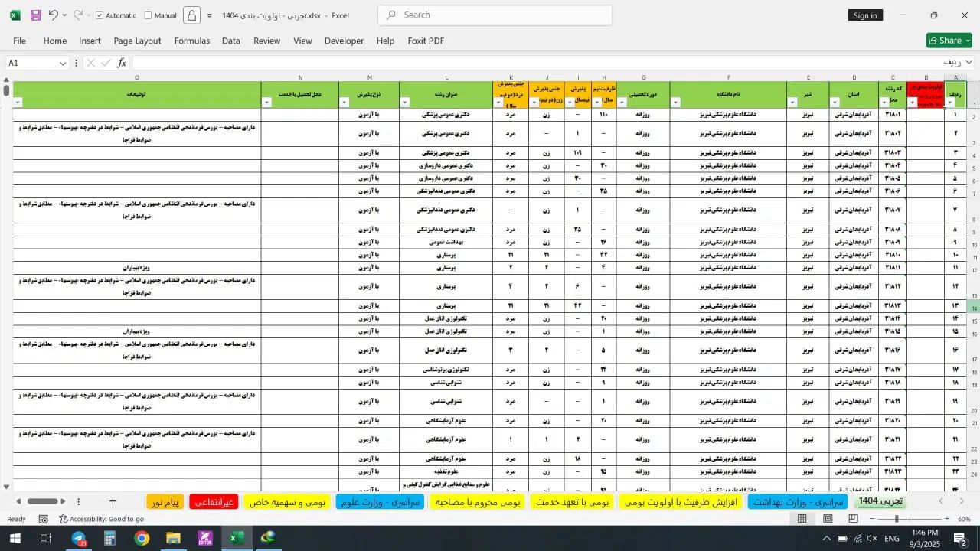Open filter dropdown for نوع پذیرش column
The height and width of the screenshot is (551, 980).
tap(345, 103)
